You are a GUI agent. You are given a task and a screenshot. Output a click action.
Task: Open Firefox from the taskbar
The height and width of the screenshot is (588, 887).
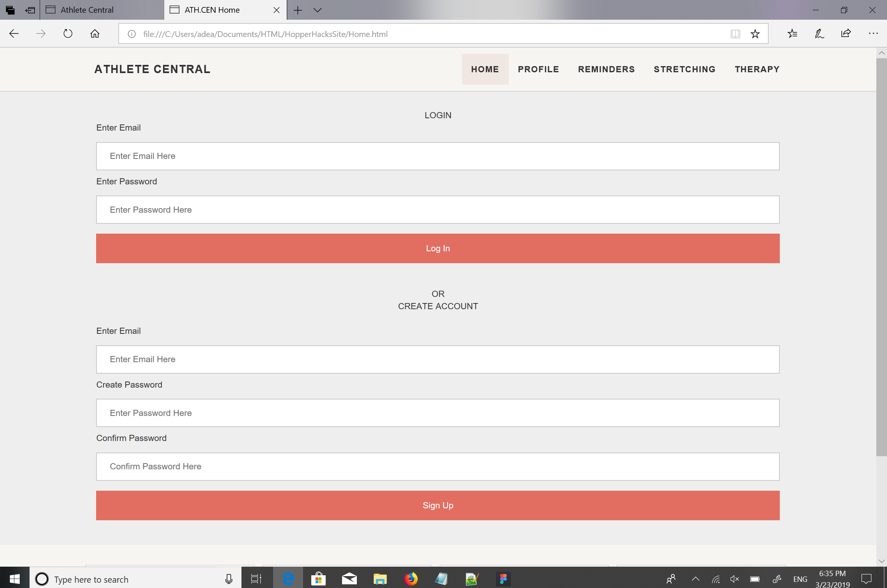pos(411,579)
